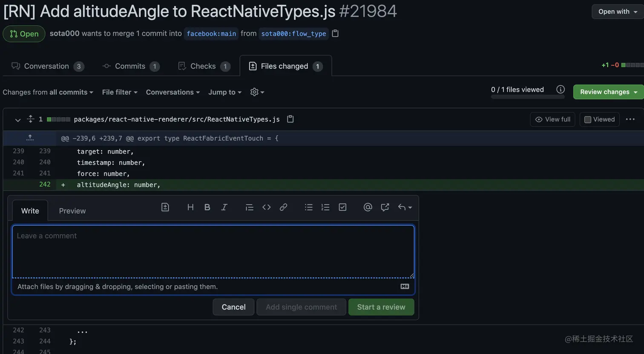The height and width of the screenshot is (354, 644).
Task: Open the Changes from all commits dropdown
Action: tap(48, 92)
